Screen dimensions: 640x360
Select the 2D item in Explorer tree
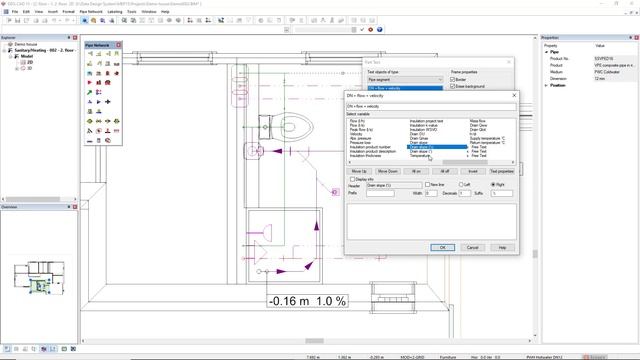(30, 62)
